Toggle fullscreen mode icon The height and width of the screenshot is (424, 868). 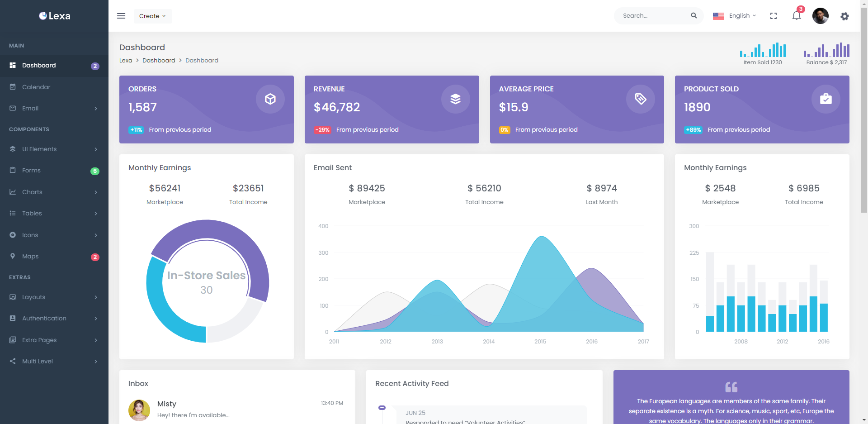pos(773,16)
